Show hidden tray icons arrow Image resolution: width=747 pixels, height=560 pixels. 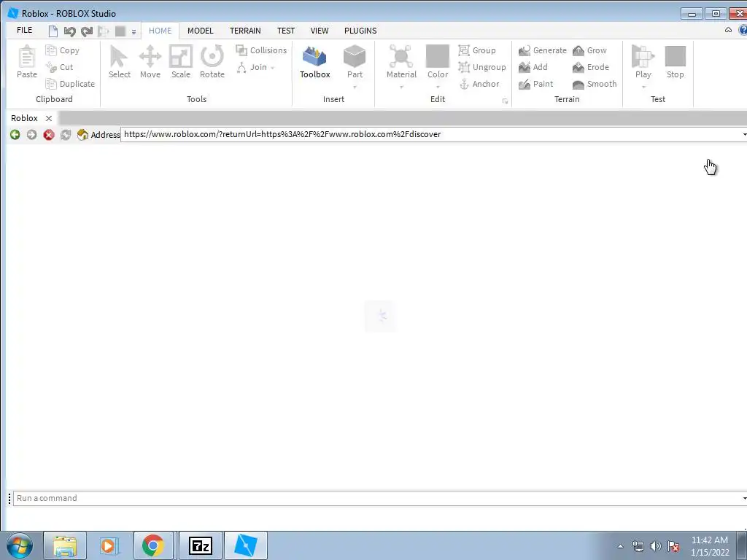coord(620,546)
